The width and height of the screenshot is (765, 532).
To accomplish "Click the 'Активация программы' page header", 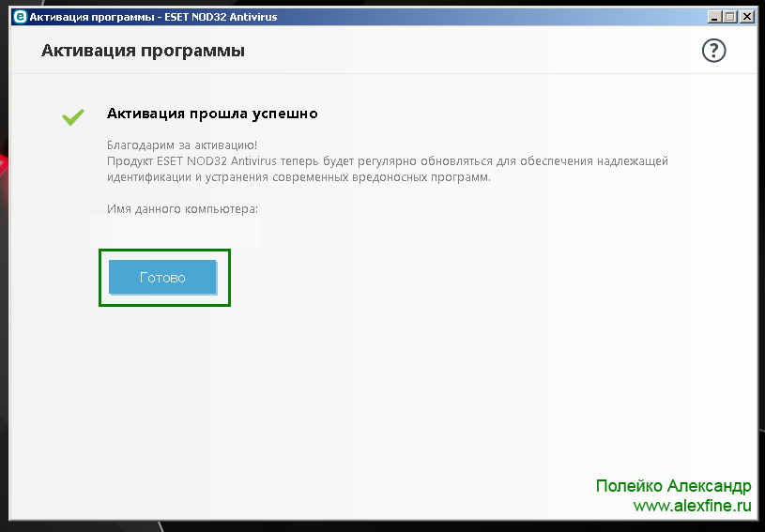I will pos(143,51).
